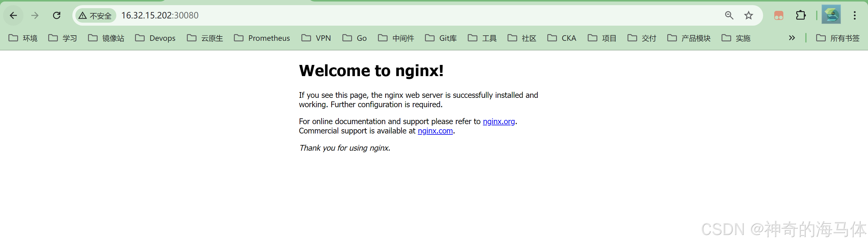The height and width of the screenshot is (244, 868).
Task: Open the 云原生 bookmark folder
Action: (205, 38)
